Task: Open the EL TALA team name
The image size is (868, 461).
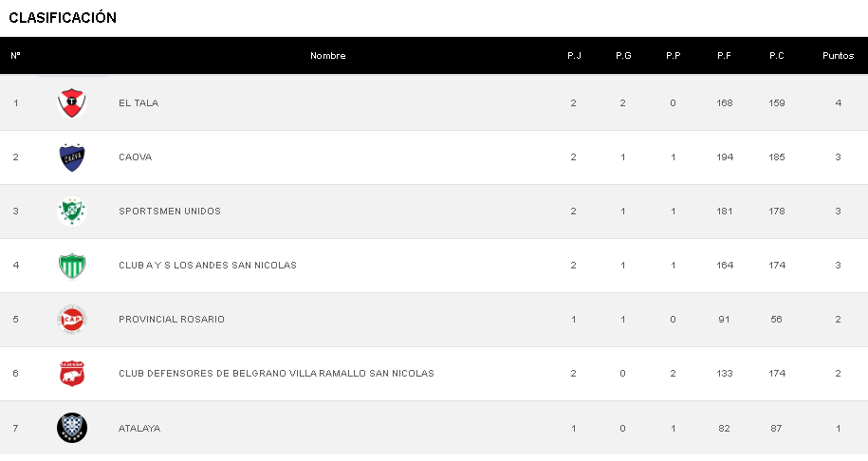Action: point(139,103)
